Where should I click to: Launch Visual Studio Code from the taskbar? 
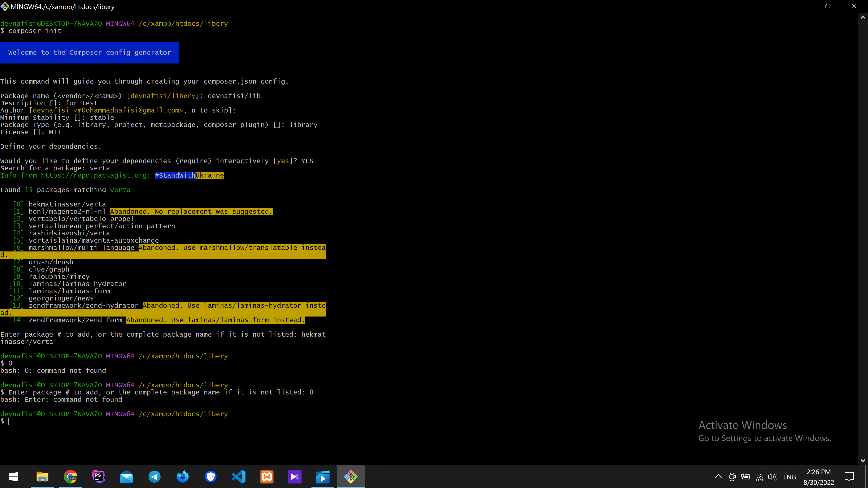(x=238, y=476)
